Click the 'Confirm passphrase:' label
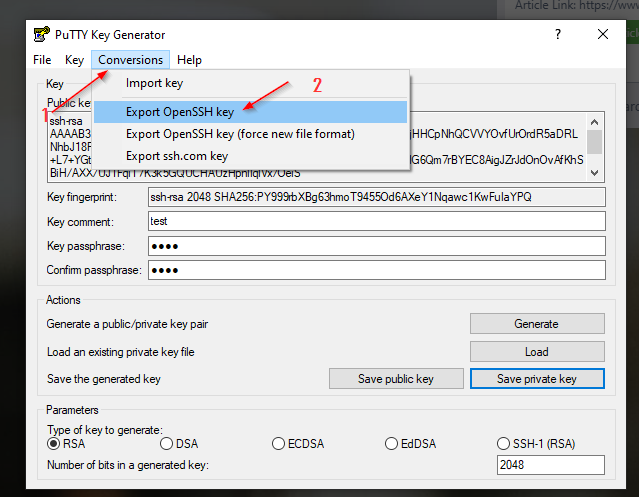Viewport: 639px width, 497px height. [x=94, y=270]
